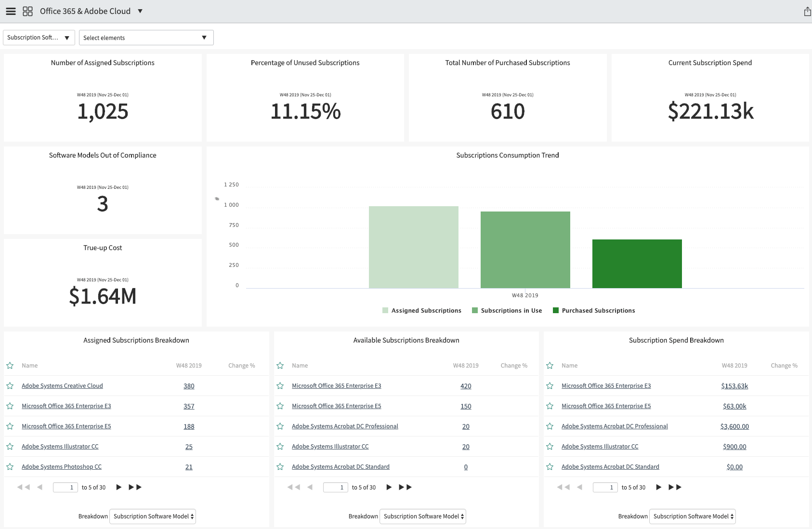Jump to first page in Subscription Spend Breakdown
Image resolution: width=812 pixels, height=529 pixels.
click(x=563, y=487)
